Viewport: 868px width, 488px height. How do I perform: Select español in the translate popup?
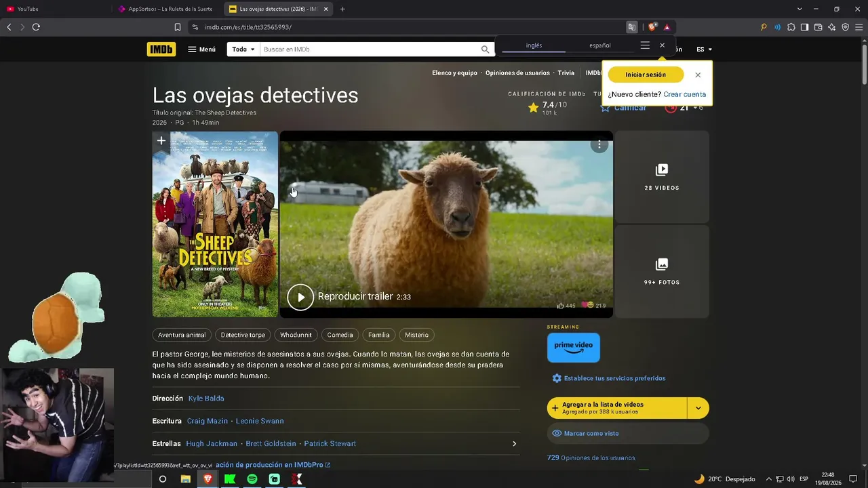600,45
